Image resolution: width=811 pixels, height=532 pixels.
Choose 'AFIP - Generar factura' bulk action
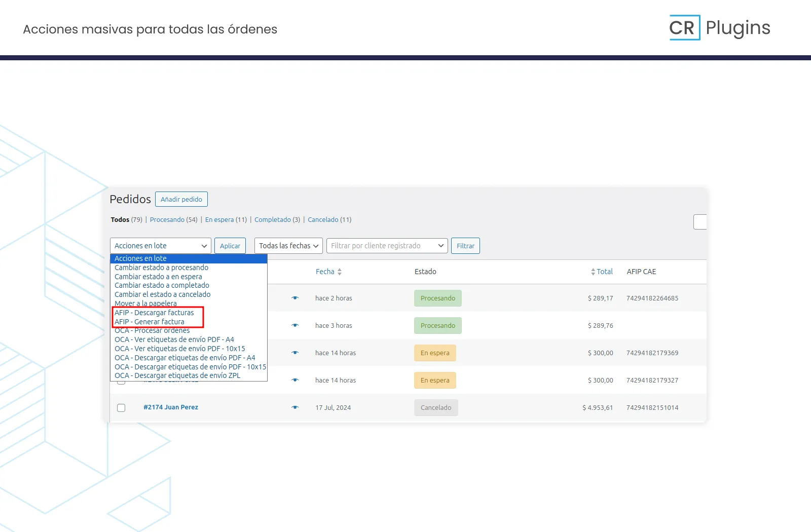pos(150,322)
